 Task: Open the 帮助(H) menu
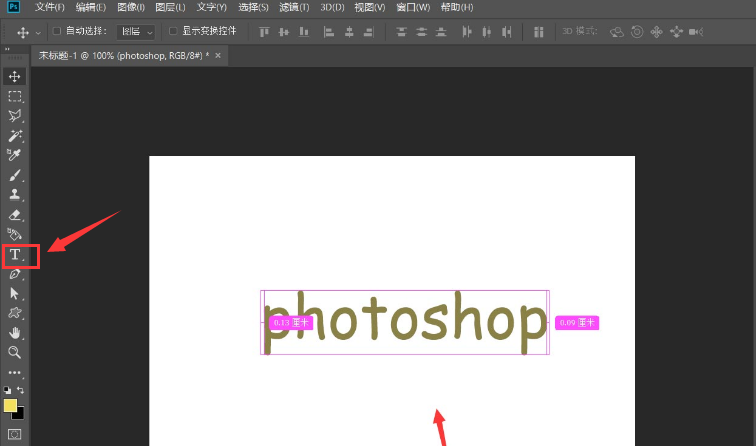click(457, 7)
